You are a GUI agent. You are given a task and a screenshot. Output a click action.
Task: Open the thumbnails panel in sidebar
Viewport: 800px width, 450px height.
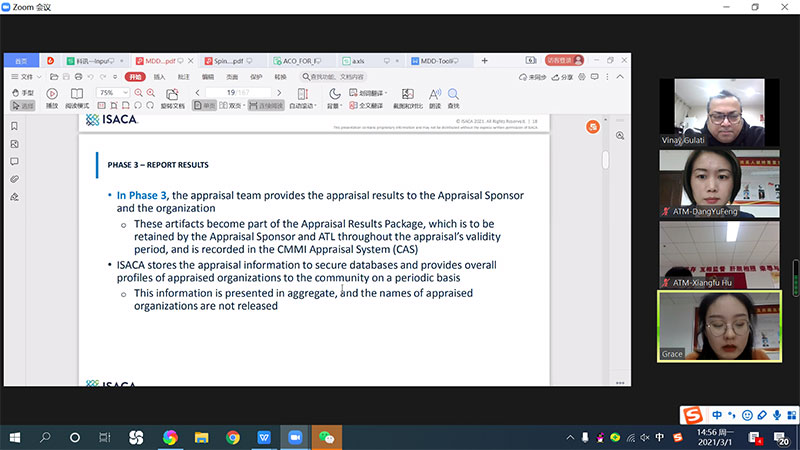coord(14,144)
